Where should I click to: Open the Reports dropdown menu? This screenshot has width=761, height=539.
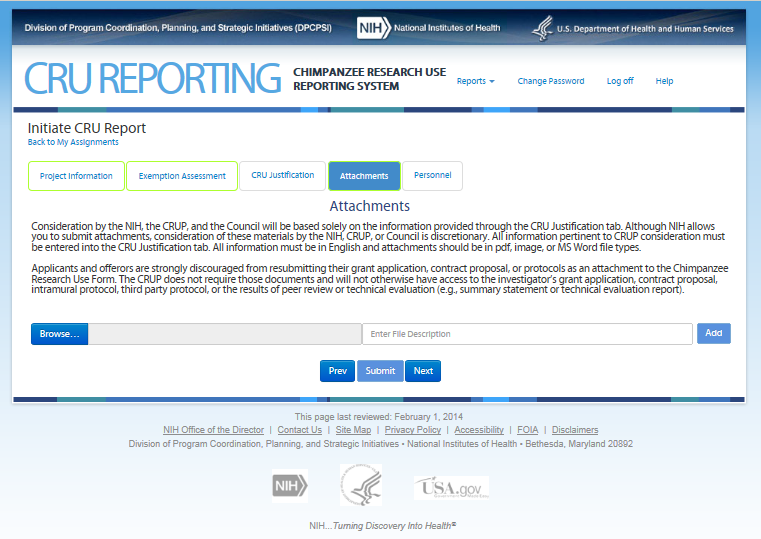pyautogui.click(x=475, y=81)
